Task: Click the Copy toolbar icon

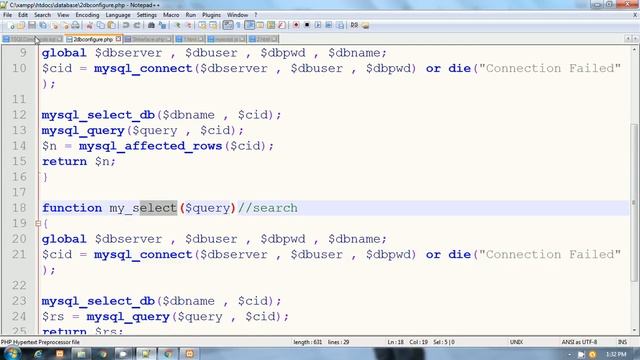Action: (x=100, y=25)
